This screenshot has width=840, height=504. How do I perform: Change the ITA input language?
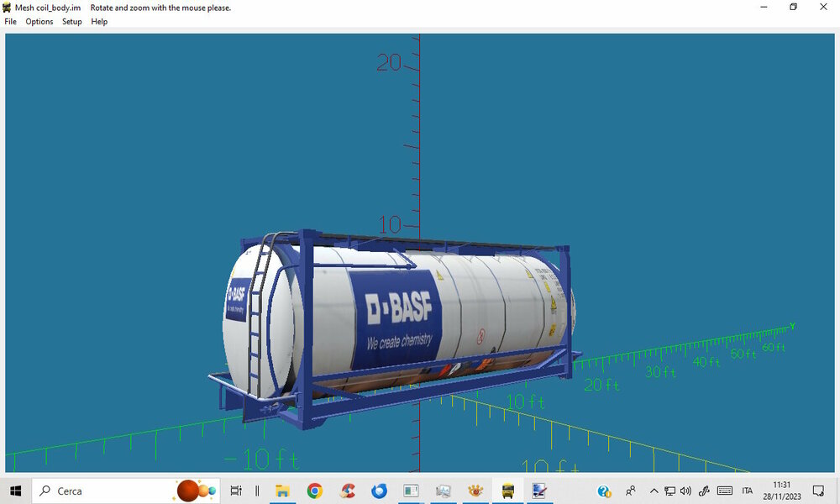click(x=748, y=491)
